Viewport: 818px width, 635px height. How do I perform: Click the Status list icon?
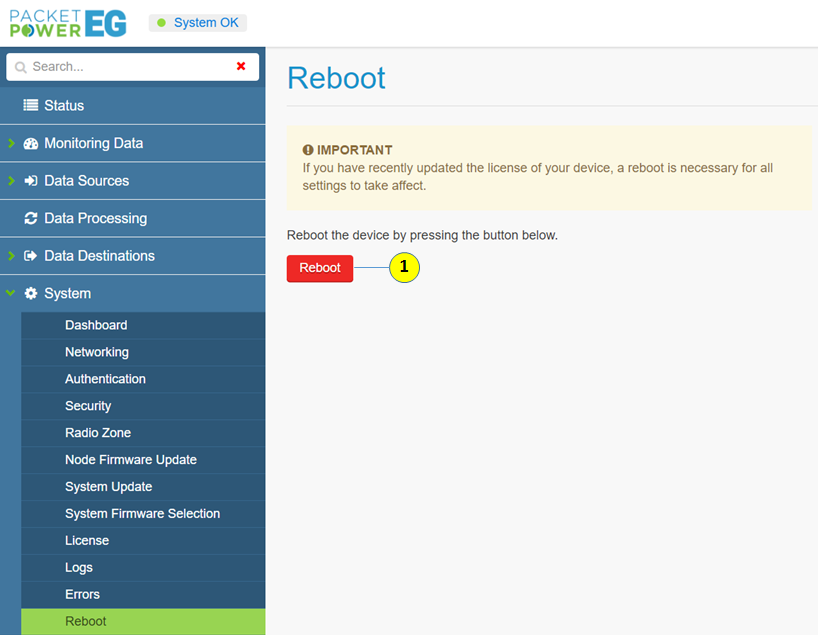tap(31, 105)
